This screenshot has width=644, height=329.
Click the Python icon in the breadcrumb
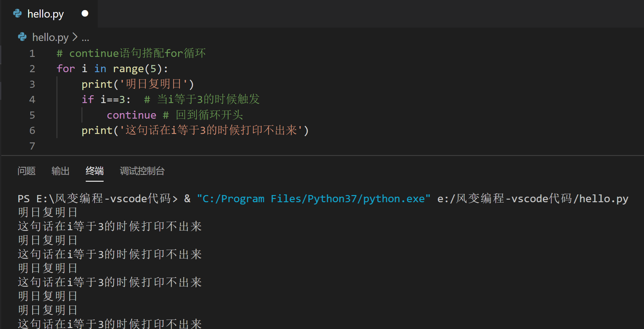tap(22, 37)
